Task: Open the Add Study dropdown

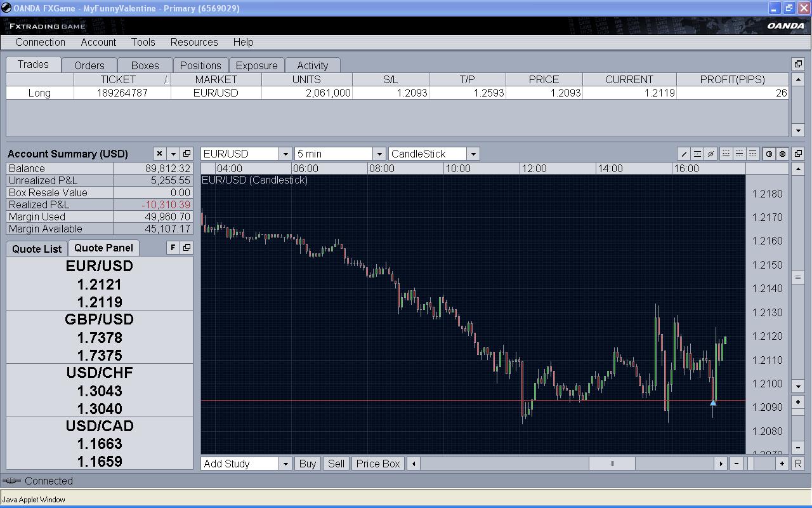Action: point(285,464)
